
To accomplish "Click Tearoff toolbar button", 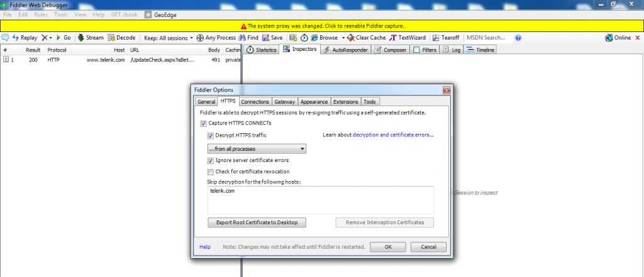I will [446, 38].
